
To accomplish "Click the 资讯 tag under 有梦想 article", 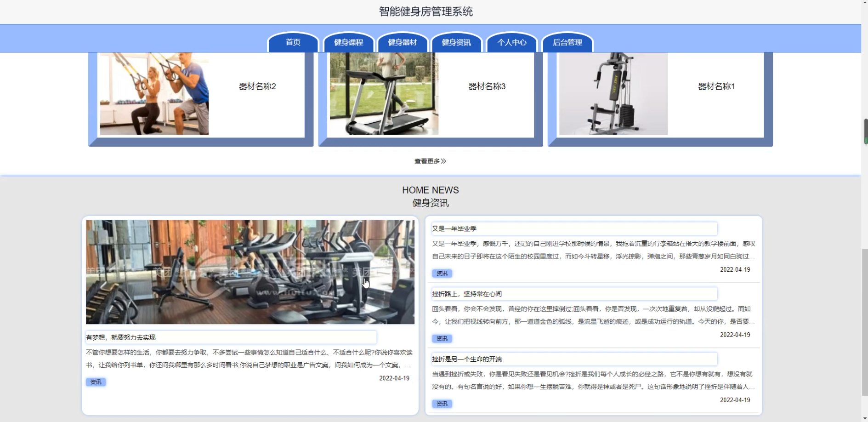I will (96, 382).
